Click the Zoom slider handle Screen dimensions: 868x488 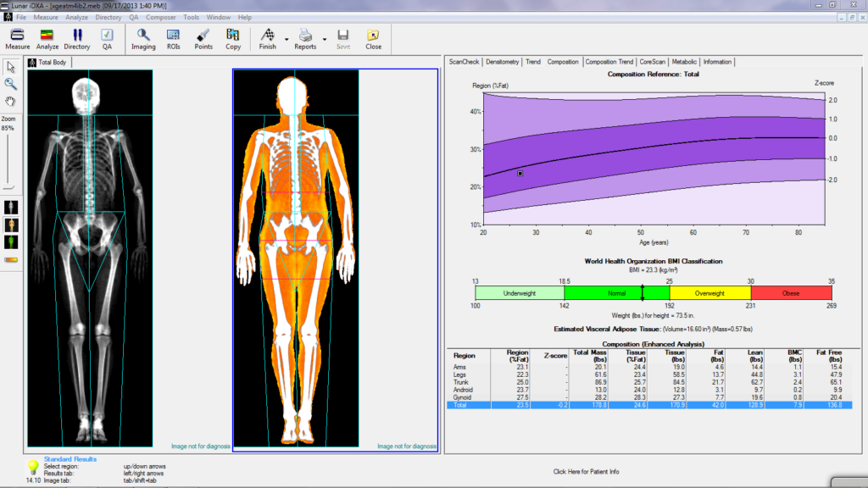pyautogui.click(x=8, y=187)
